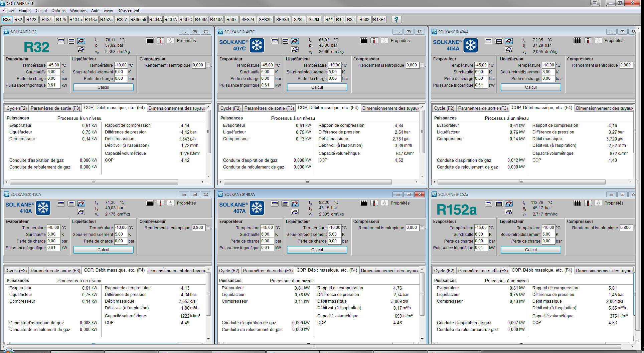
Task: Switch to Cycle (F2) tab in SOLKANE 32
Action: 16,108
